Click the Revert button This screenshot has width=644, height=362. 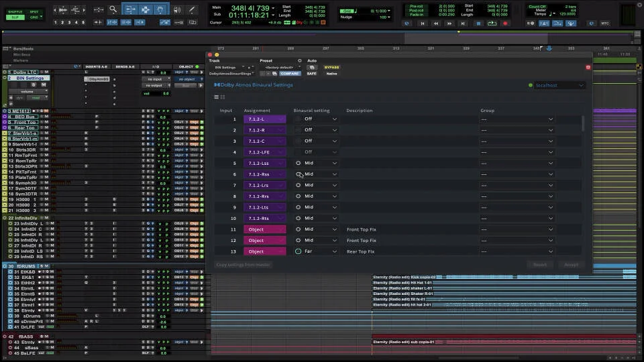click(539, 265)
